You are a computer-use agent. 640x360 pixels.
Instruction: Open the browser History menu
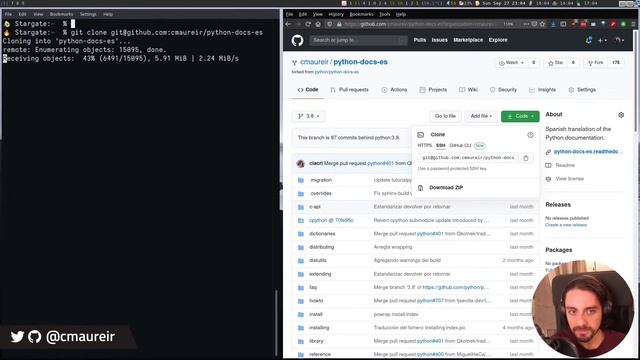[336, 14]
